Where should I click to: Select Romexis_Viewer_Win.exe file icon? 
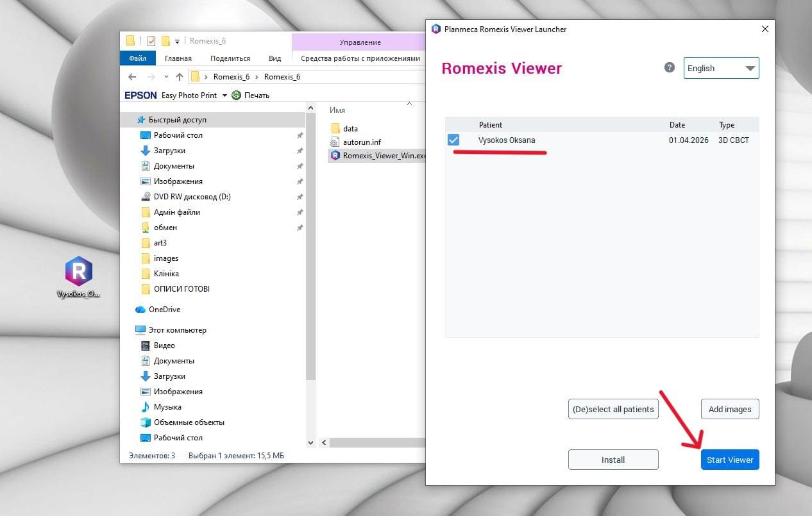coord(335,156)
